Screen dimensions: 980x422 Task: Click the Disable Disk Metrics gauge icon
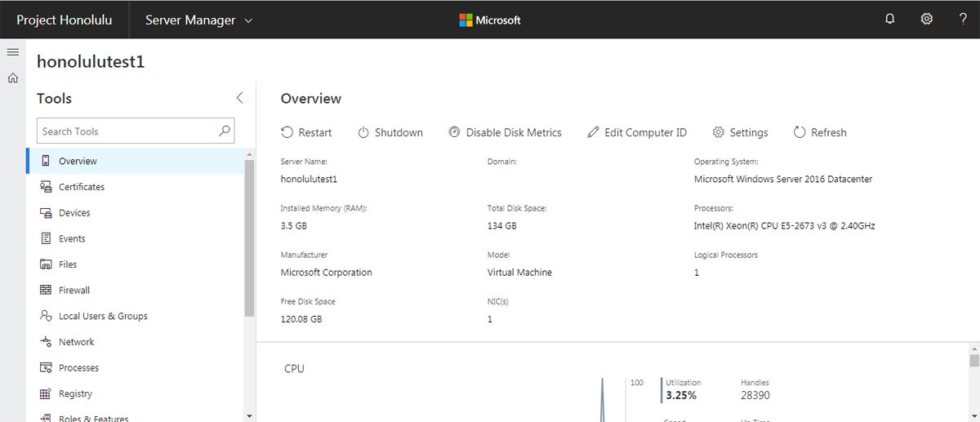click(454, 132)
